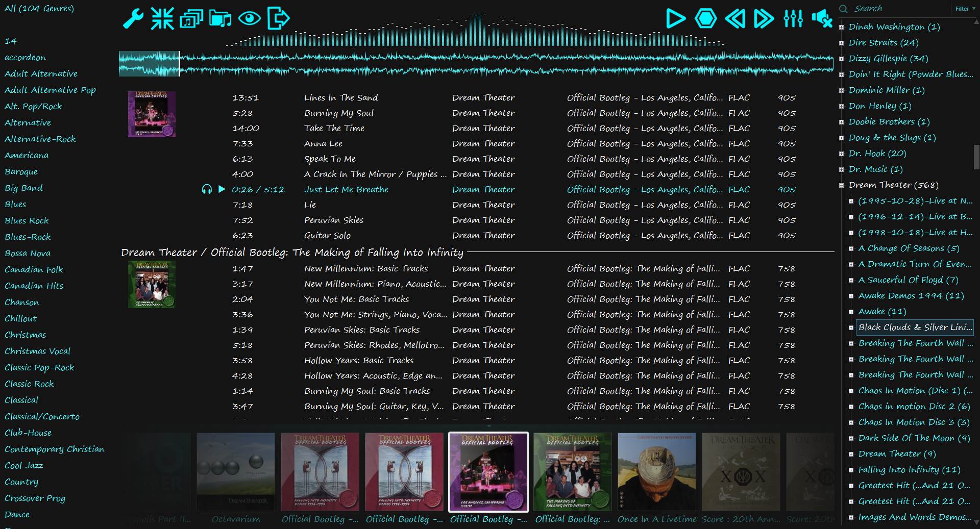Choose the Adult Alternative Pop genre
The image size is (980, 529).
50,90
